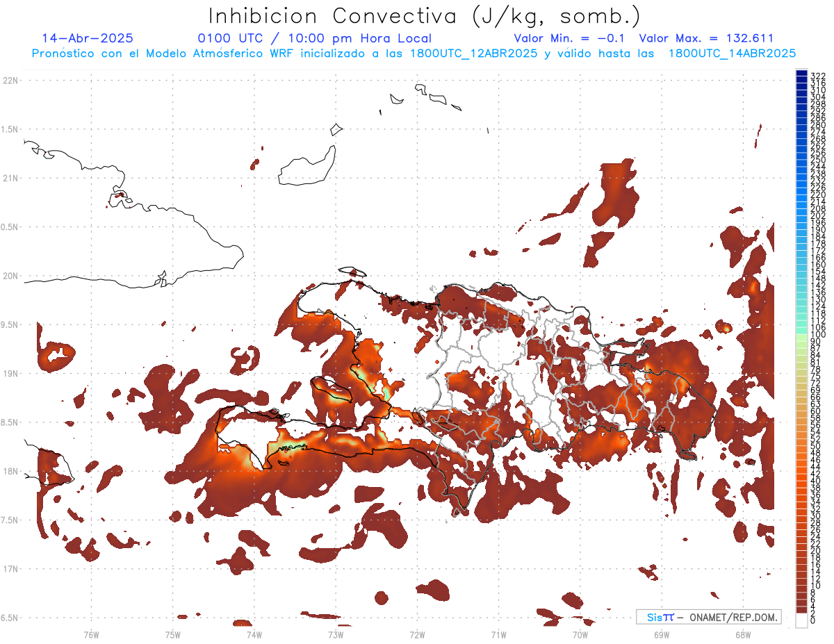834x644 pixels.
Task: Click the 'Valor Min. = -0.1' readout
Action: click(x=571, y=38)
